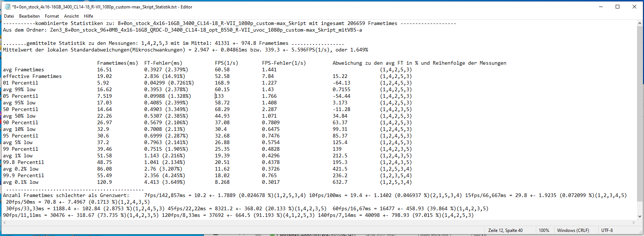Click the 'avg 0.2% low' row label
Screen dimensions: 644x236
[x=21, y=169]
